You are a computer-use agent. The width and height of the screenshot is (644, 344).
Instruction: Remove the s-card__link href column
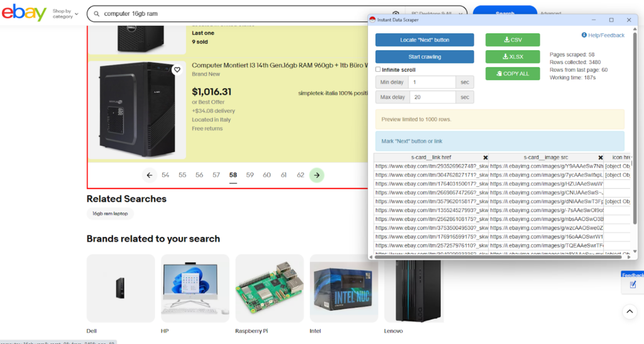click(x=486, y=158)
